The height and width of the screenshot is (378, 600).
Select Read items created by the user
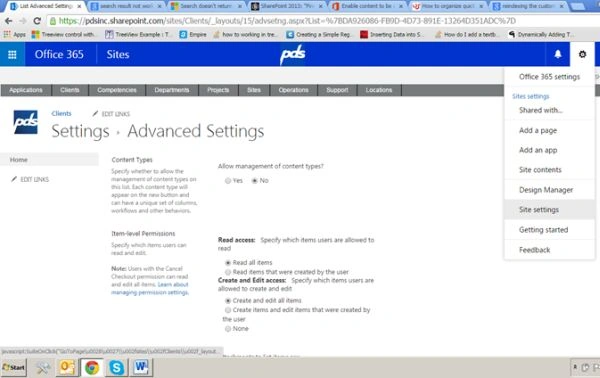[228, 272]
